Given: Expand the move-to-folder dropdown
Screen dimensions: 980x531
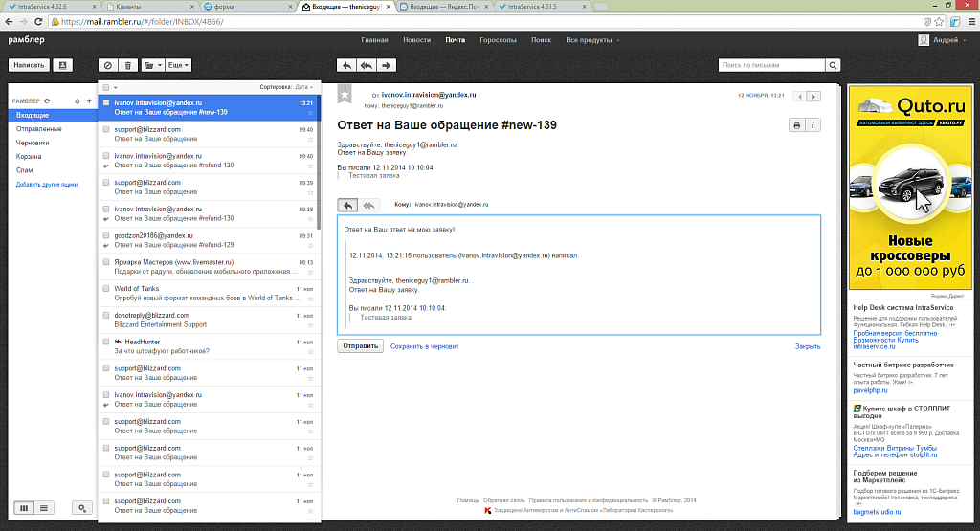Looking at the screenshot, I should click(x=152, y=65).
